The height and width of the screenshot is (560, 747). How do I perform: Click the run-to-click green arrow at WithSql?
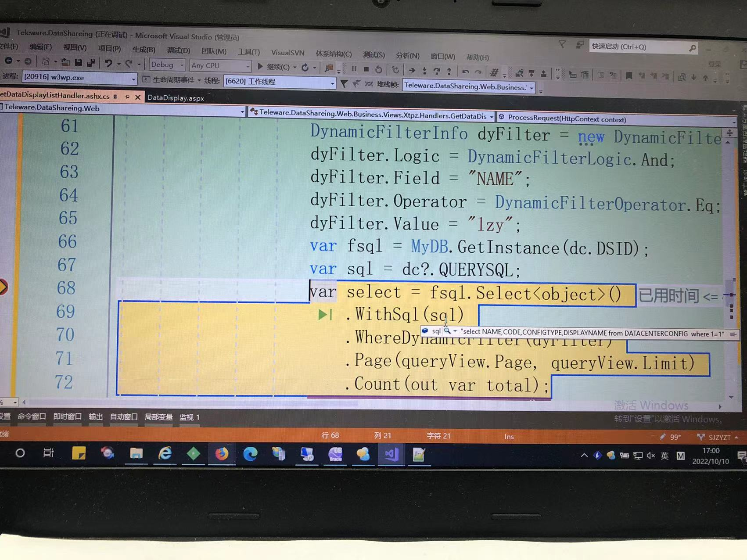[x=325, y=314]
